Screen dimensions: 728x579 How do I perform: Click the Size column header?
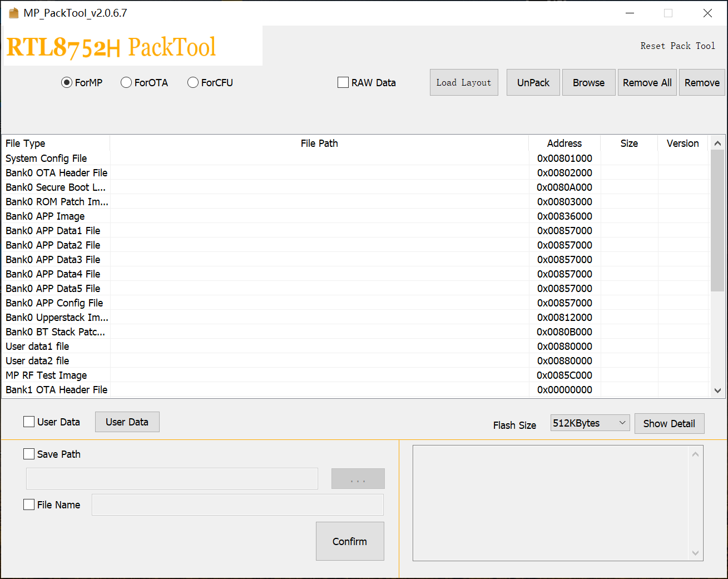click(629, 143)
